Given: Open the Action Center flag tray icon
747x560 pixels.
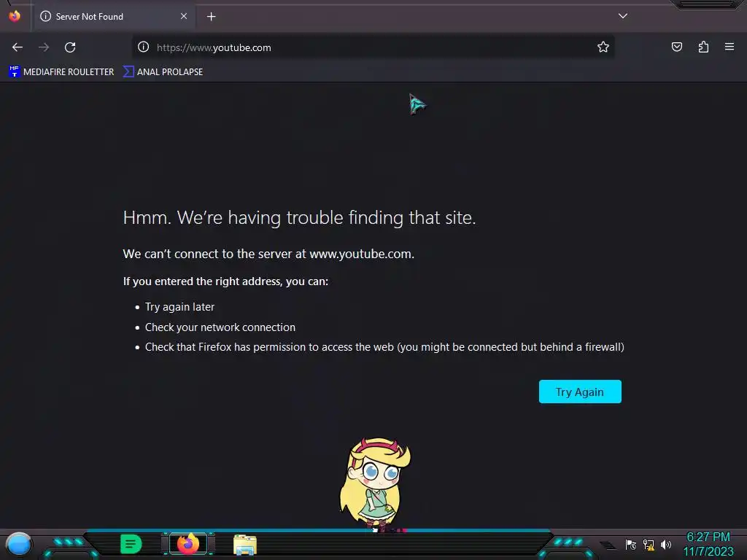Looking at the screenshot, I should [x=631, y=545].
